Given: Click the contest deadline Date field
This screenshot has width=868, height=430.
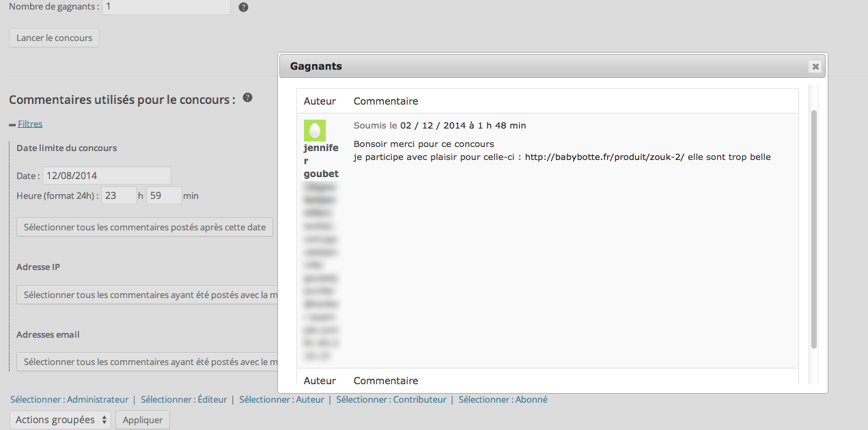Looking at the screenshot, I should tap(107, 176).
